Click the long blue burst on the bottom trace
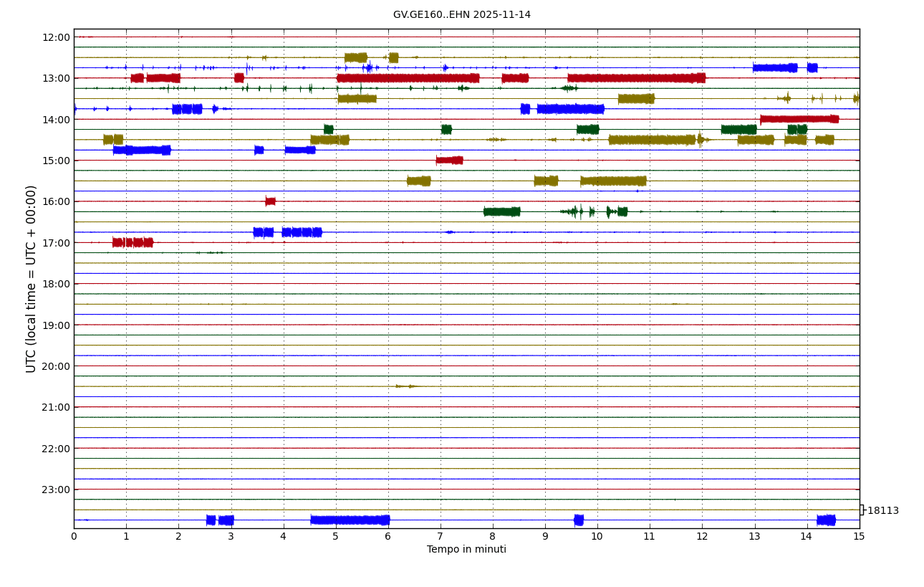 coord(350,520)
